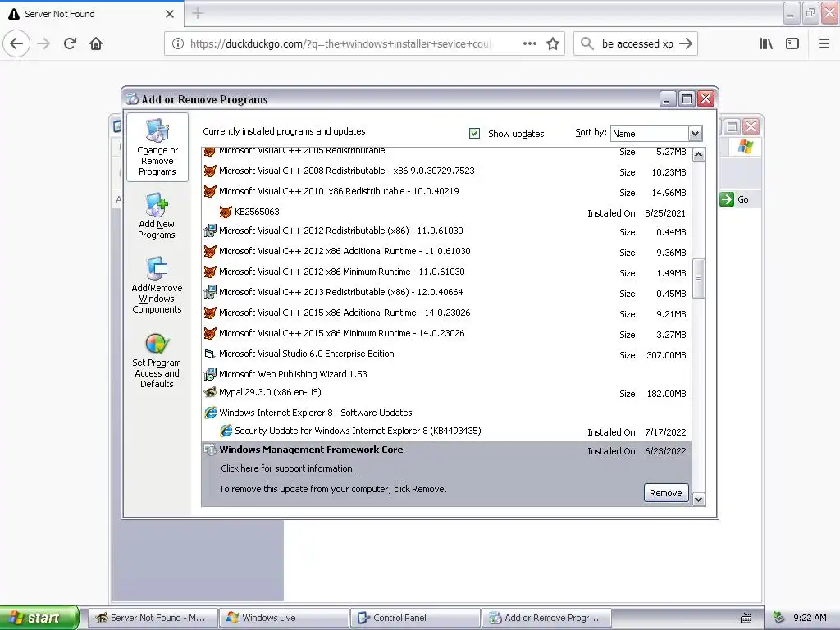
Task: Click the KB2565063 update icon
Action: pyautogui.click(x=226, y=212)
